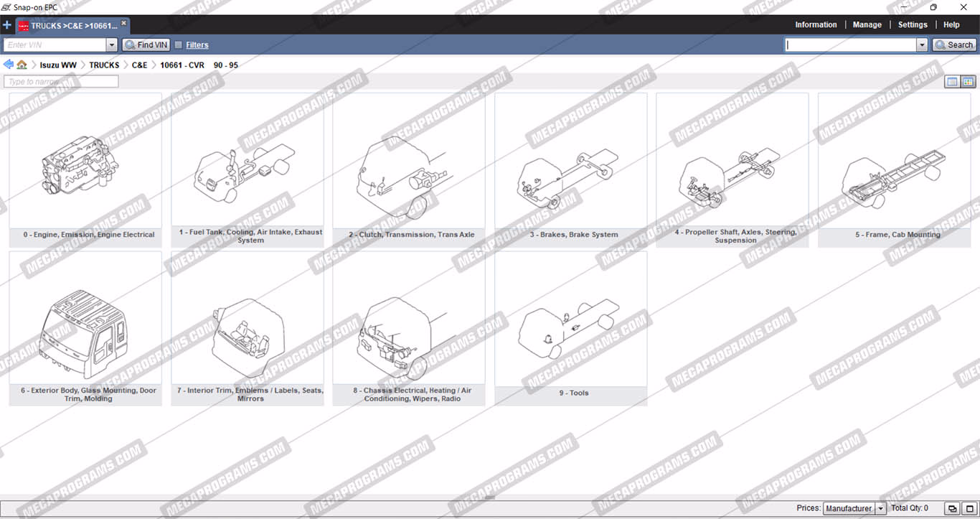Switch to list view icon

[x=952, y=82]
